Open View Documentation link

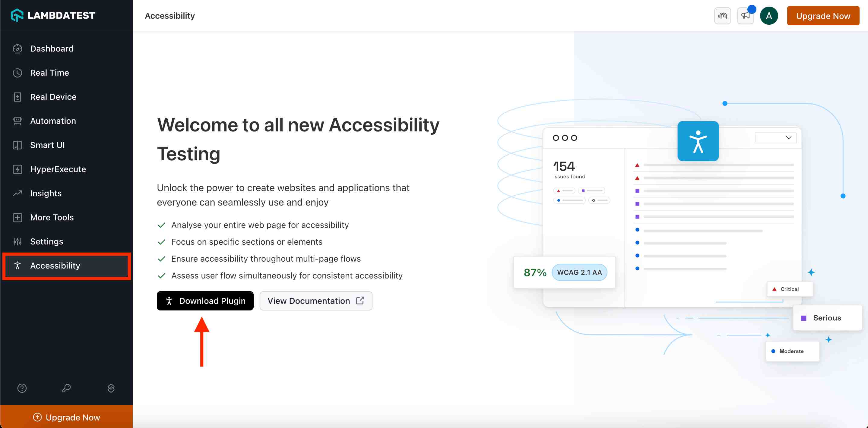click(x=315, y=301)
